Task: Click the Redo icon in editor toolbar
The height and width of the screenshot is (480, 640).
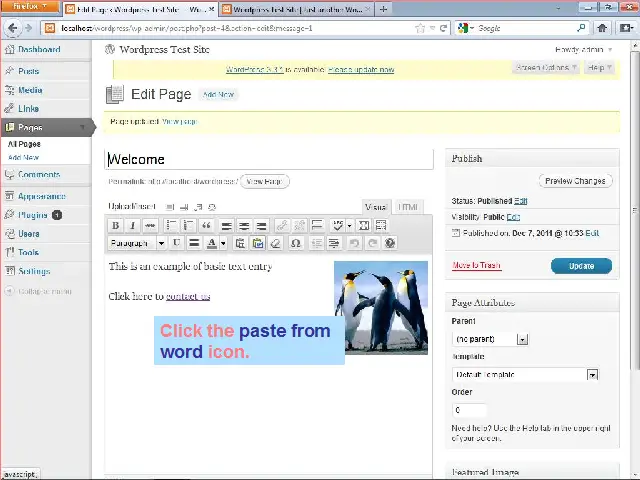Action: 372,243
